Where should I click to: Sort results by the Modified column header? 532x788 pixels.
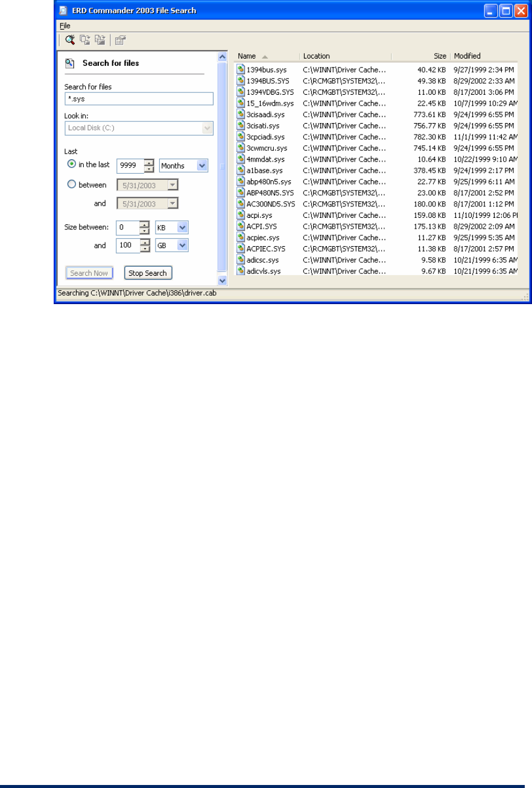[484, 56]
